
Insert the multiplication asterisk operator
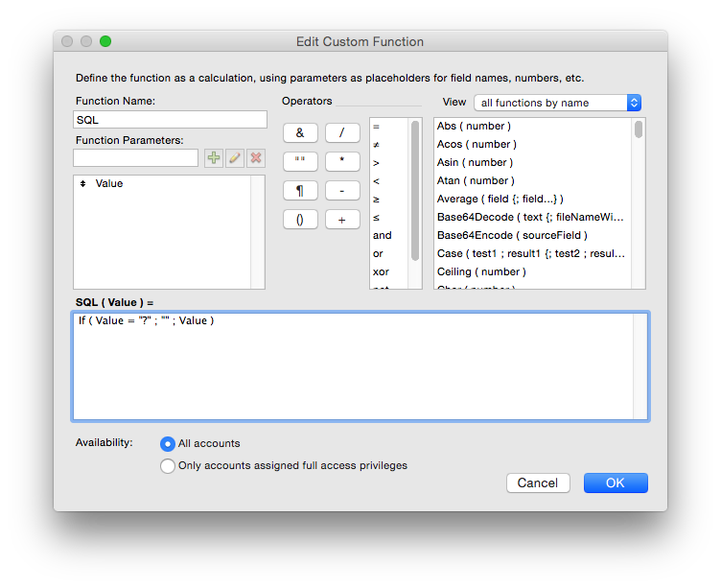(342, 161)
